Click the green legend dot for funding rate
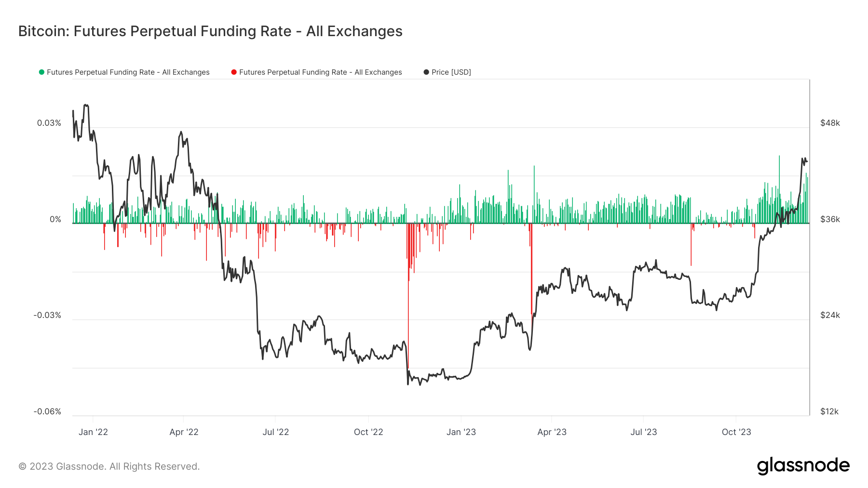 [42, 72]
